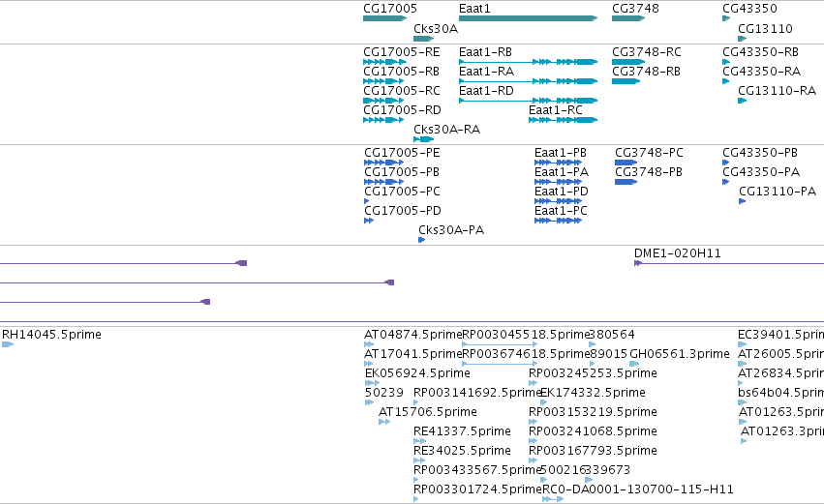The width and height of the screenshot is (824, 504).
Task: Open EST GH06561.3prime
Action: 680,354
